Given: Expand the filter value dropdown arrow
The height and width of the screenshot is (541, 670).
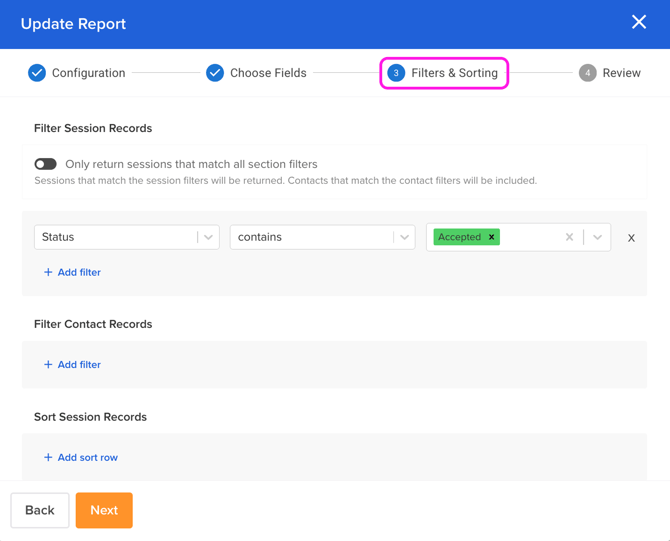Looking at the screenshot, I should click(597, 237).
